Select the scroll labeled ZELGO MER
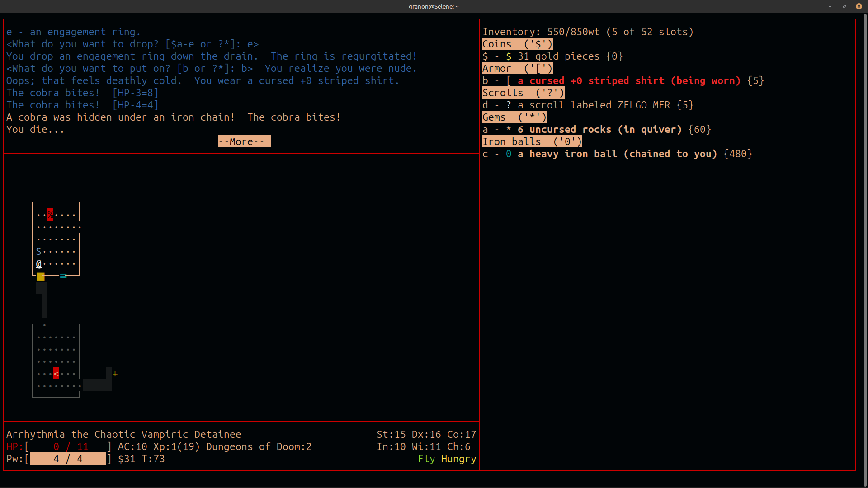 coord(588,105)
